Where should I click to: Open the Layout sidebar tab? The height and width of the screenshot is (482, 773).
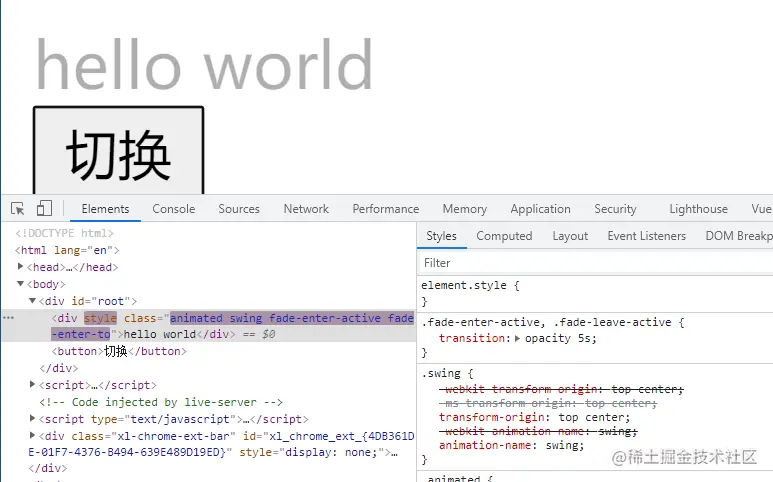click(x=570, y=236)
